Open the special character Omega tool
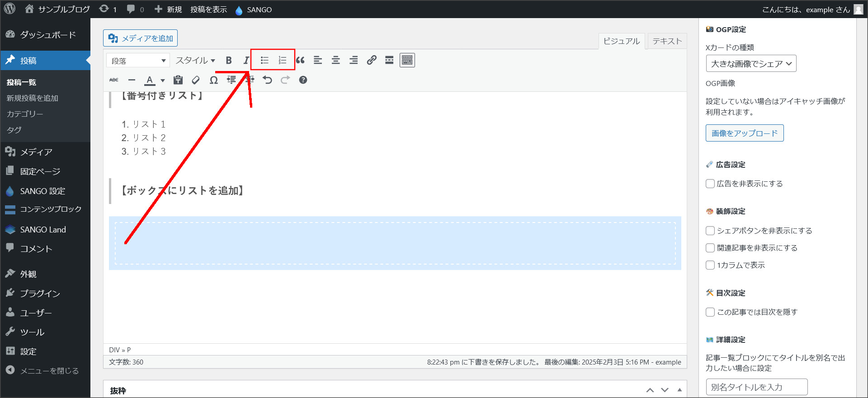Image resolution: width=868 pixels, height=398 pixels. pos(214,80)
